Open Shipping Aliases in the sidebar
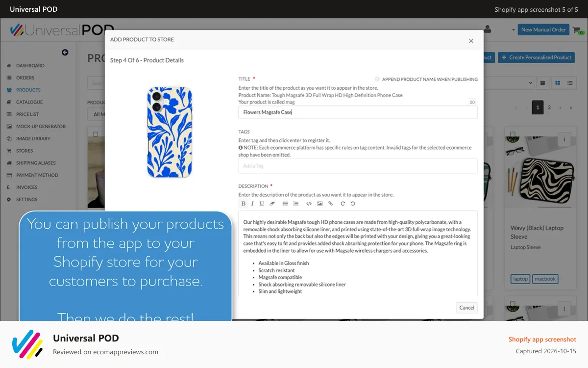Viewport: 588px width, 368px height. coord(36,163)
